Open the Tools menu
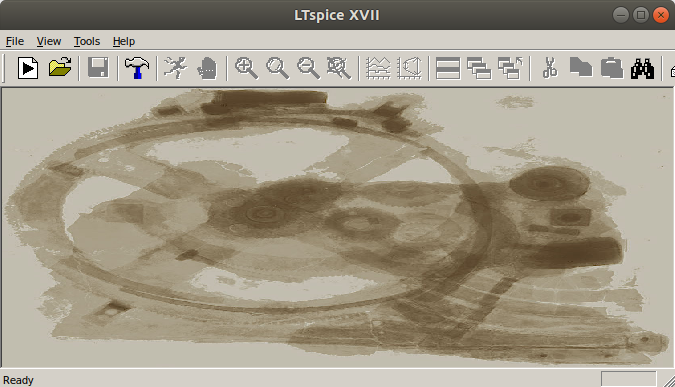The height and width of the screenshot is (387, 675). (87, 41)
